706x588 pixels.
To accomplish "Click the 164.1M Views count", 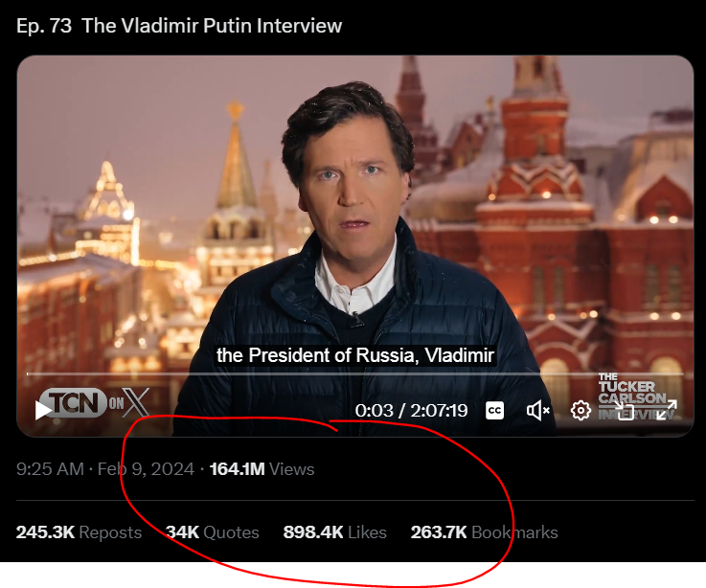I will pos(262,469).
